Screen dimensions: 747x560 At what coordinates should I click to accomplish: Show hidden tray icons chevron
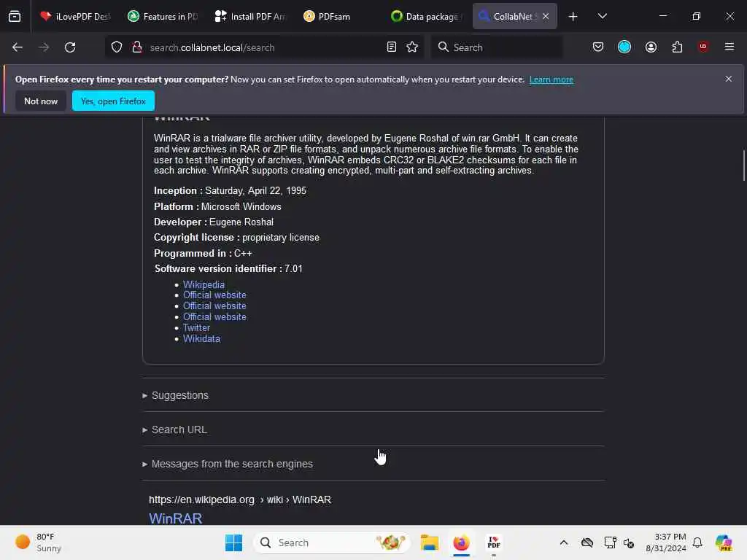point(564,542)
